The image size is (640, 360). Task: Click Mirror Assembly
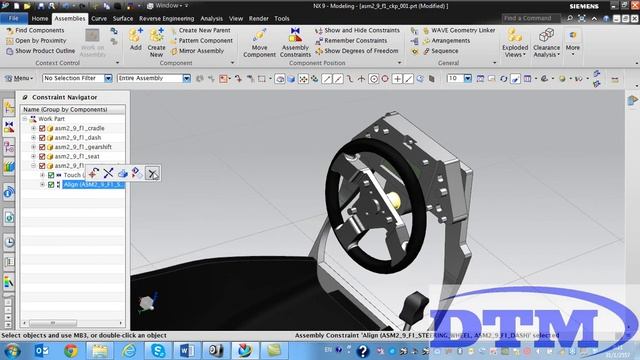(x=197, y=51)
